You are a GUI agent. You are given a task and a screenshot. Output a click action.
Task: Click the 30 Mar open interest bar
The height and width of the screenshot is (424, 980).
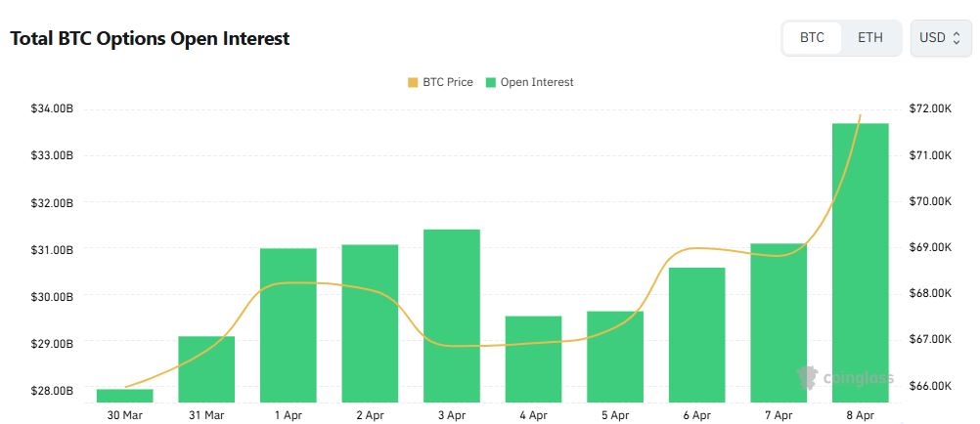click(125, 396)
